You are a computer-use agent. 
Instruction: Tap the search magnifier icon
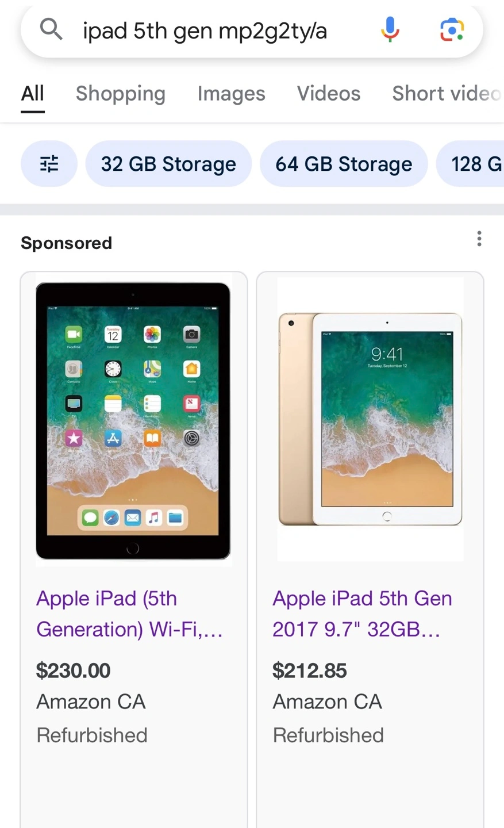point(51,28)
